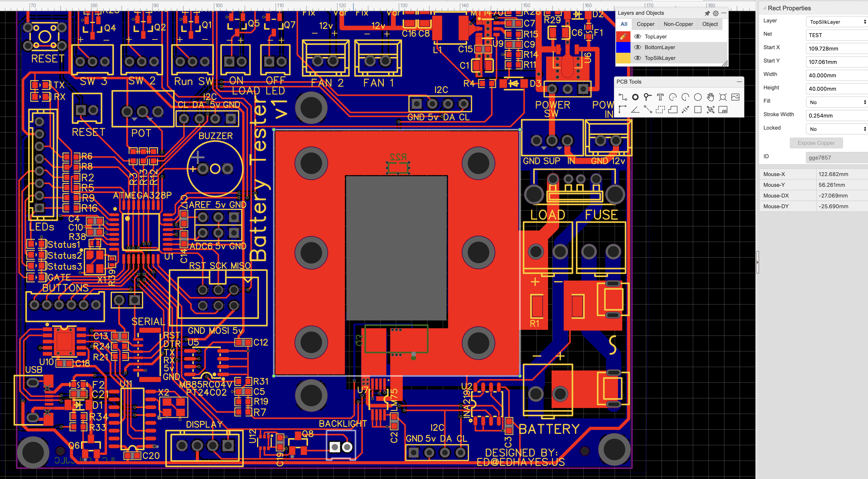Select the Circle tool
The width and height of the screenshot is (868, 479).
[698, 97]
